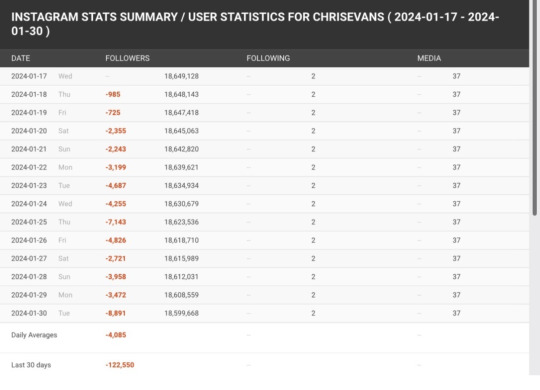
Task: Select the date 2024-01-18
Action: click(29, 94)
